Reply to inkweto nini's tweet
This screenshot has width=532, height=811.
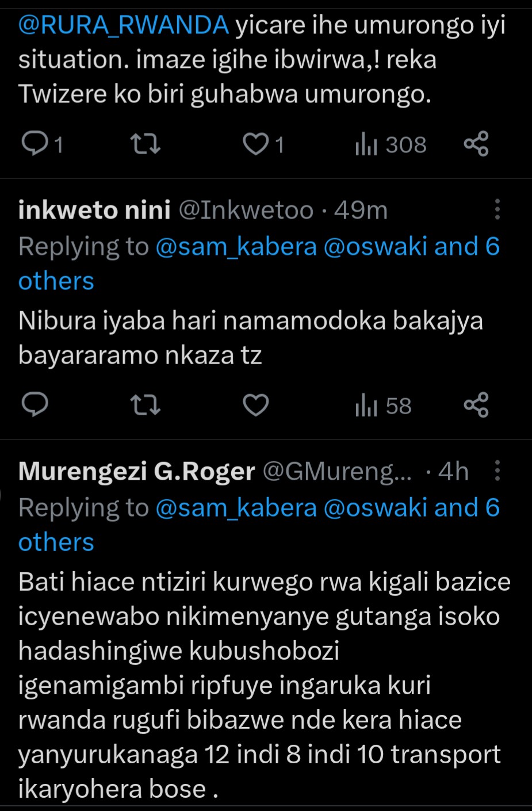[36, 405]
